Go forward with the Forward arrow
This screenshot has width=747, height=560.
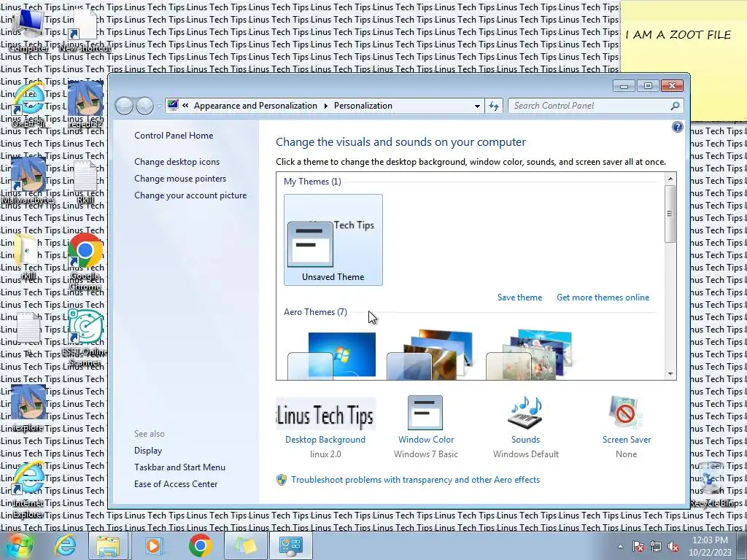tap(144, 106)
